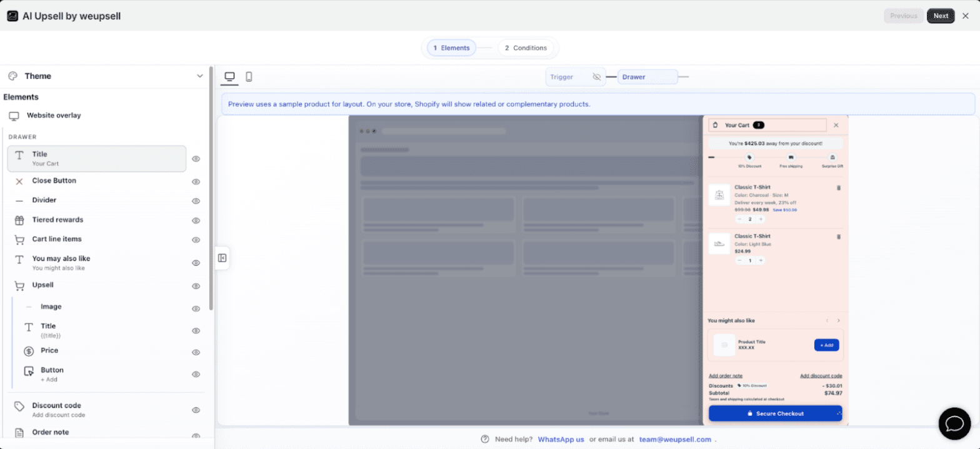Viewport: 980px width, 449px height.
Task: Decrease quantity of Light Blue T-Shirt
Action: pyautogui.click(x=740, y=260)
